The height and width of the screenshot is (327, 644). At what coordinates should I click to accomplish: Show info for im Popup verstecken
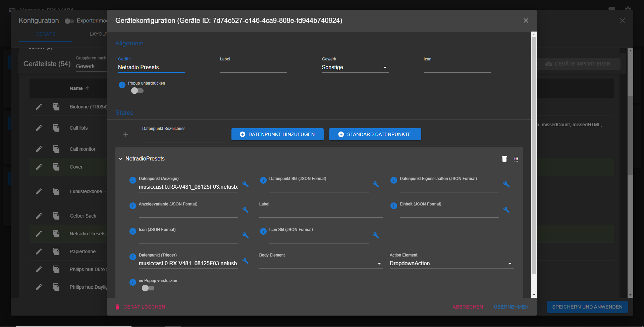point(133,282)
